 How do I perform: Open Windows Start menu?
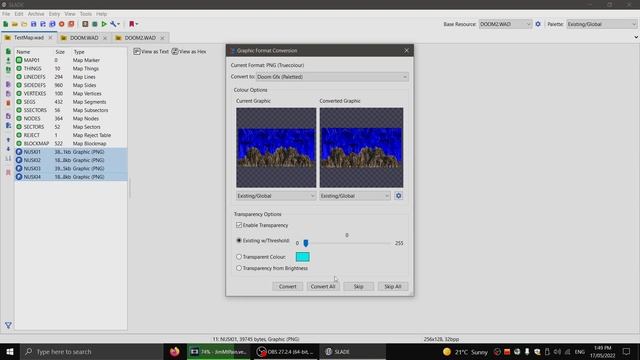tap(10, 351)
